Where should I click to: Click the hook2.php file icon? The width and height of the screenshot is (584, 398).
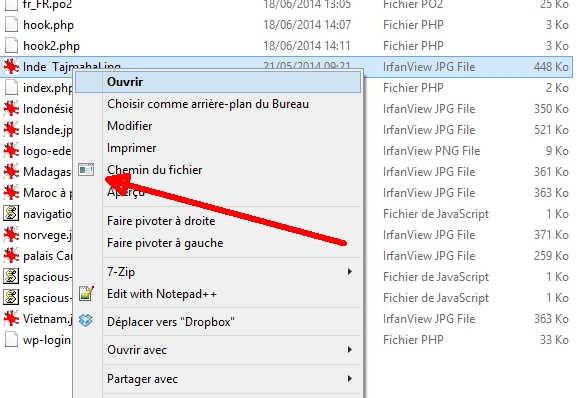coord(11,45)
